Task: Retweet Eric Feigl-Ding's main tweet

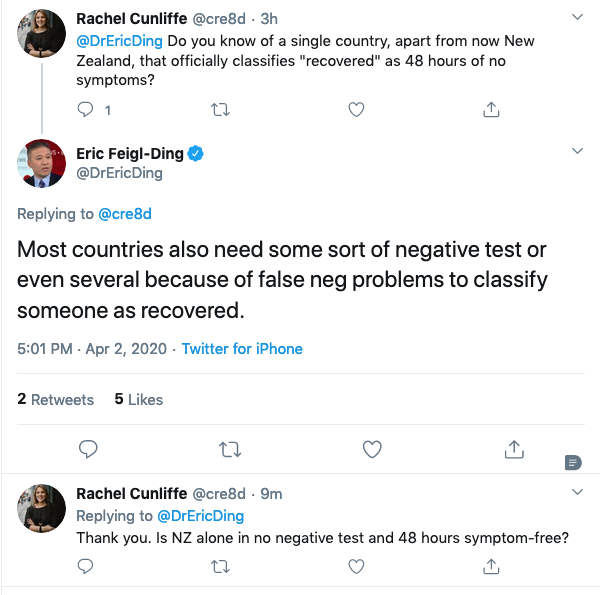Action: 229,449
